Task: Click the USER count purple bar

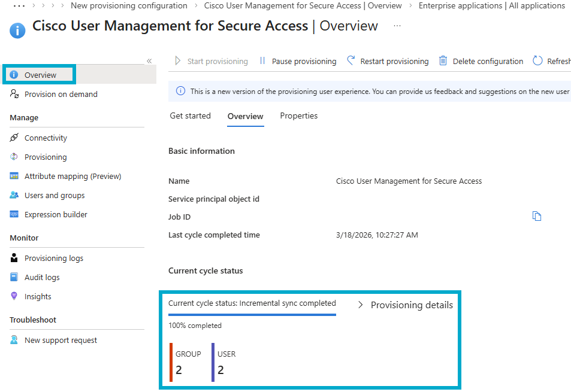Action: 213,362
